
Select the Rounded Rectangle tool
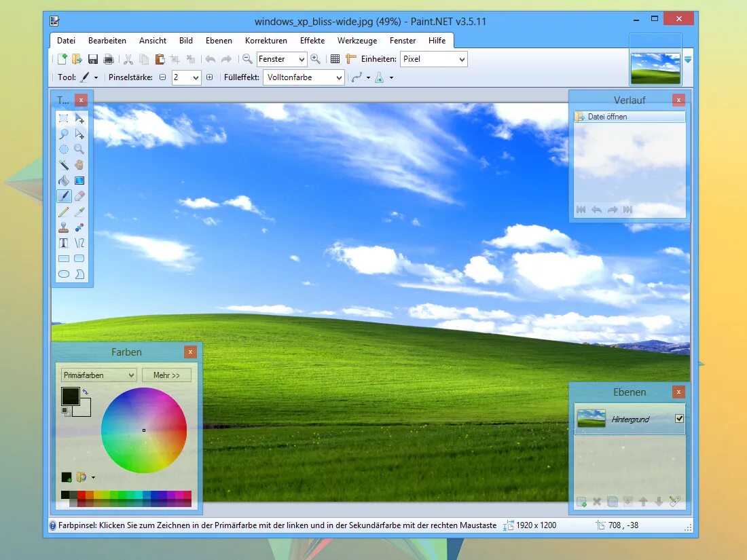point(79,259)
